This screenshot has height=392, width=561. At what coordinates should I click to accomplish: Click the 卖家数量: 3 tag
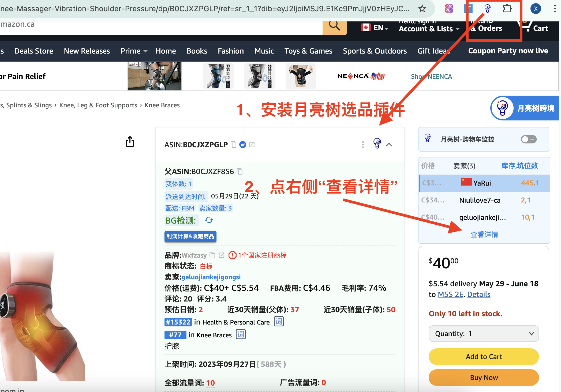click(x=215, y=208)
